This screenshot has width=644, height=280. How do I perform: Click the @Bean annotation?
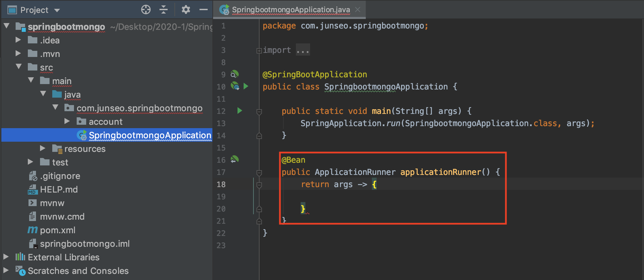point(293,160)
